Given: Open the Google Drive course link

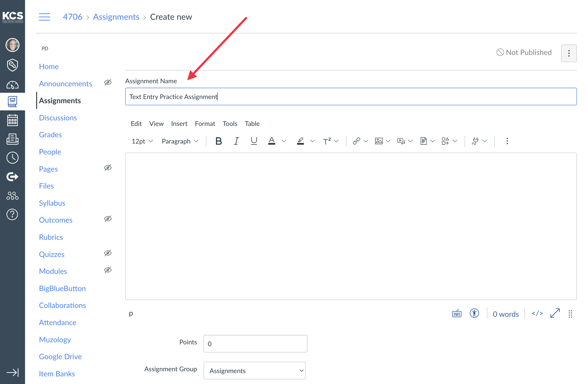Looking at the screenshot, I should pyautogui.click(x=60, y=357).
